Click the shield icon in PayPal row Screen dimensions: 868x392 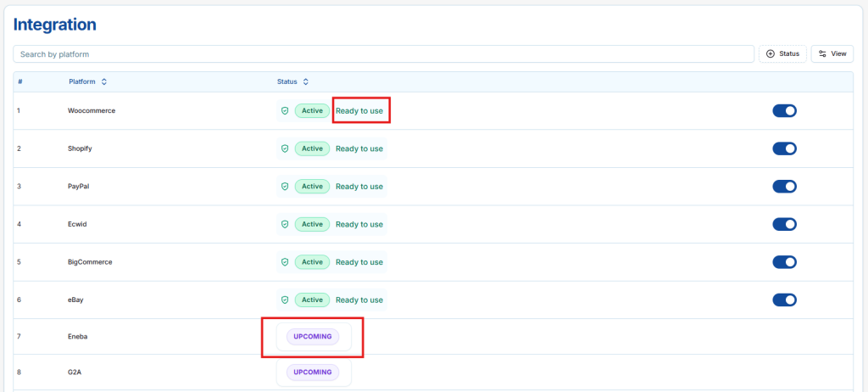click(285, 187)
